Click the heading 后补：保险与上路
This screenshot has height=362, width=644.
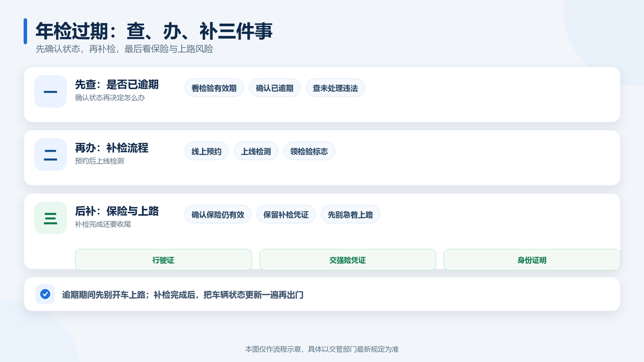(x=117, y=211)
